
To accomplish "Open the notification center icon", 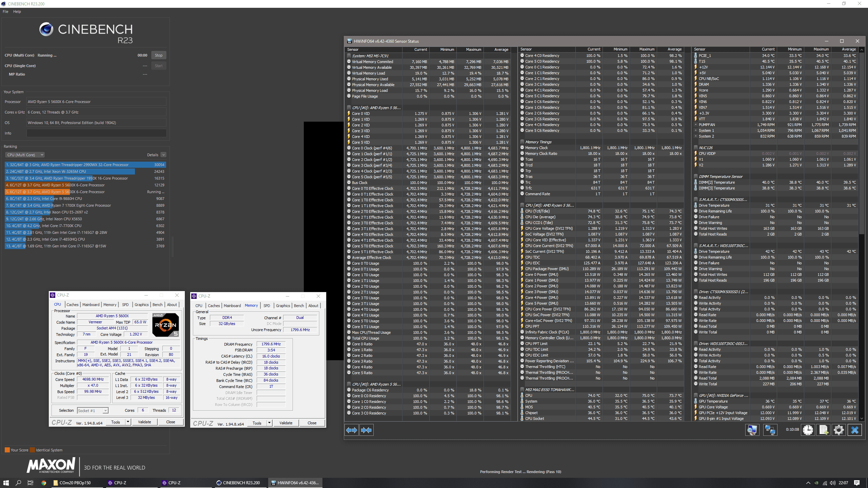I will [x=857, y=483].
